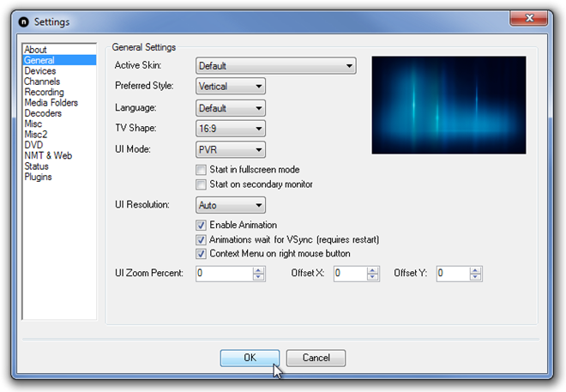
Task: Expand the UI Resolution dropdown
Action: coord(231,205)
